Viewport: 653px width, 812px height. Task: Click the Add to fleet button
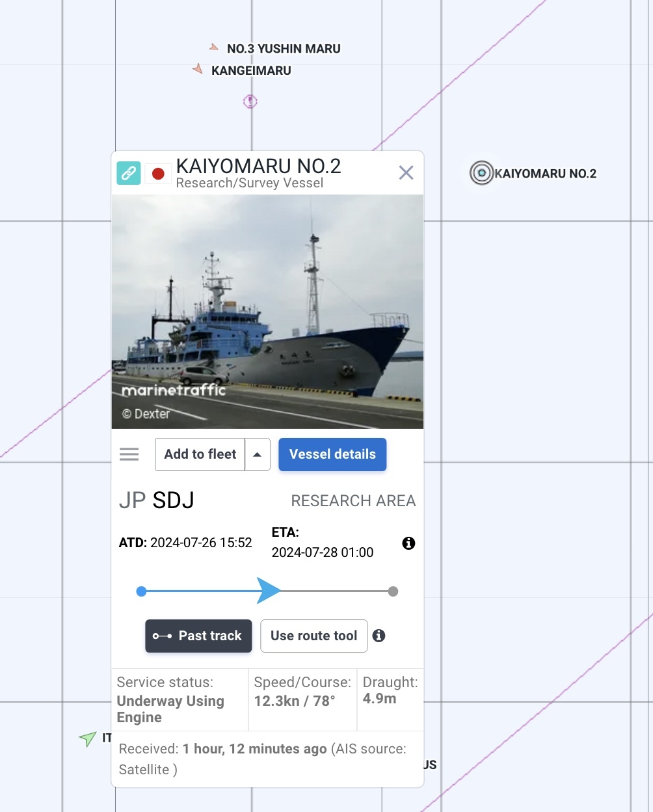(200, 454)
